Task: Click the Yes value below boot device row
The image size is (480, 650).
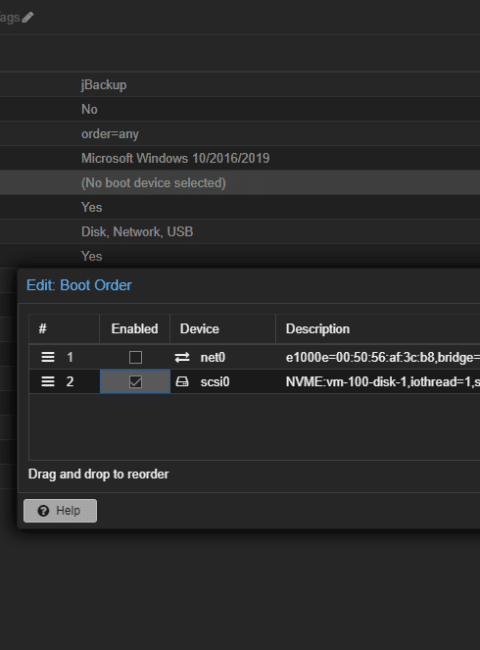Action: 91,207
